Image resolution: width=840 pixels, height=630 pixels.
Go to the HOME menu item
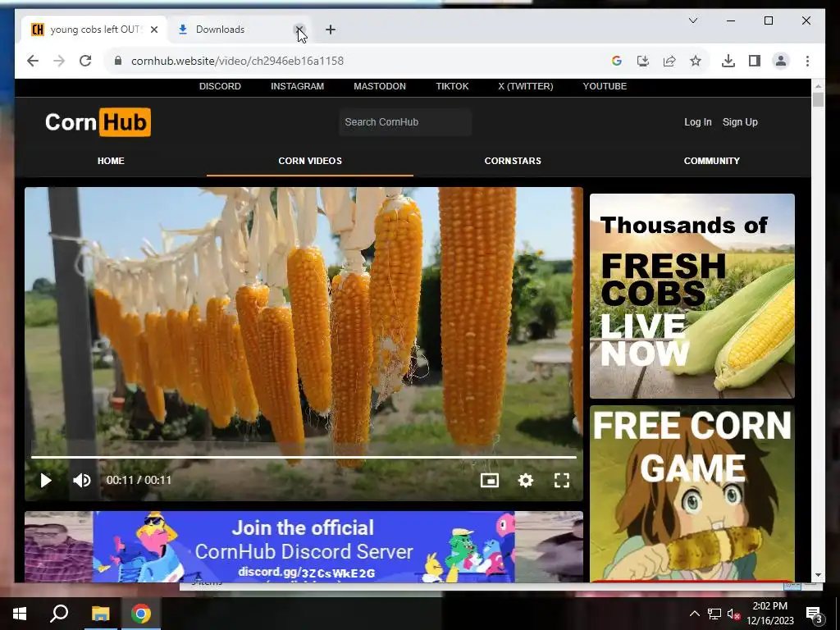tap(111, 161)
